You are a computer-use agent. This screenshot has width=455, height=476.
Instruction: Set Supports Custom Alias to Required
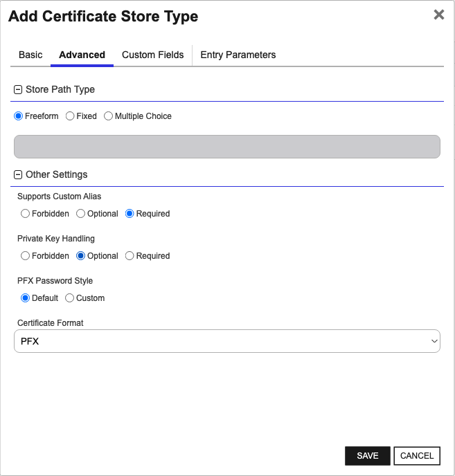click(x=130, y=214)
